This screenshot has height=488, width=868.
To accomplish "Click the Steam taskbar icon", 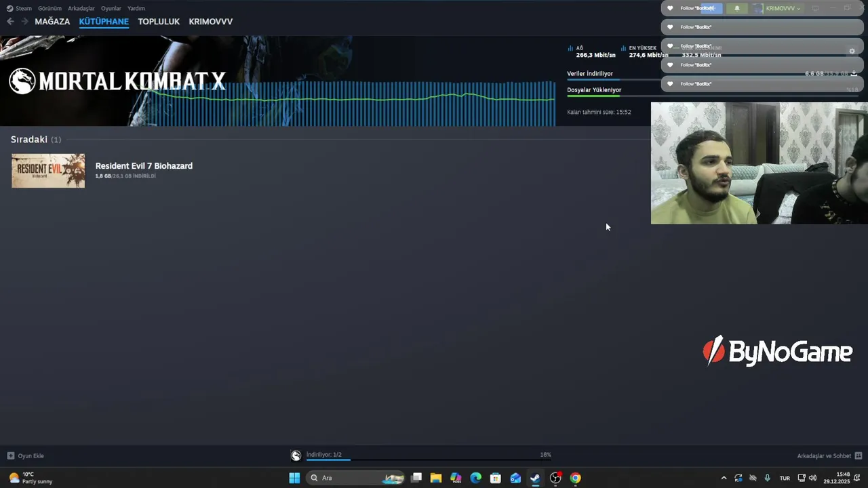I will coord(535,478).
